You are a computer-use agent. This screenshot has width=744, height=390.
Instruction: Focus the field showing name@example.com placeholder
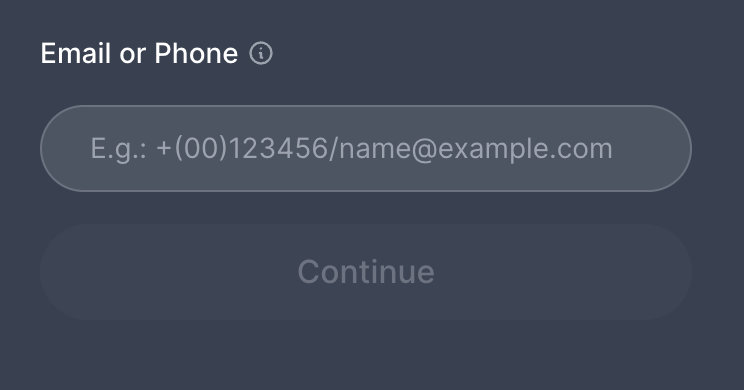(366, 149)
